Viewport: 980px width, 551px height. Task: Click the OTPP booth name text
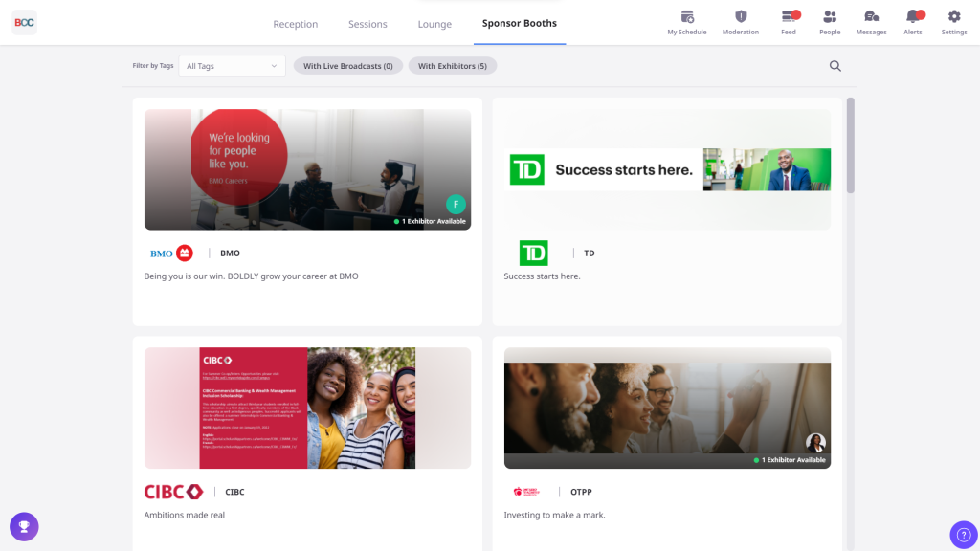point(581,492)
